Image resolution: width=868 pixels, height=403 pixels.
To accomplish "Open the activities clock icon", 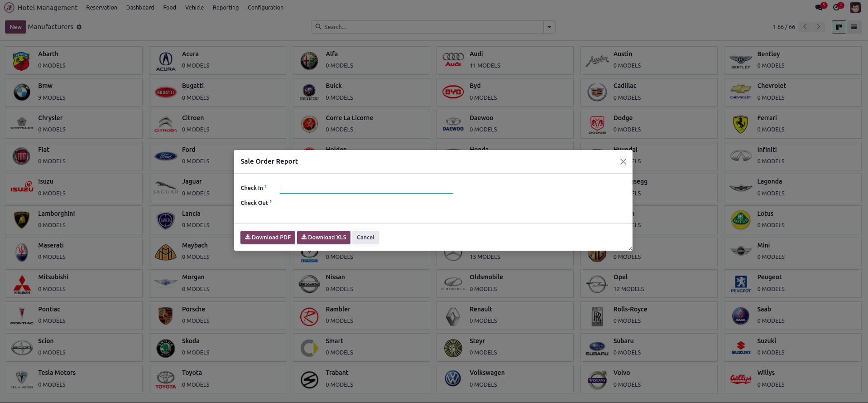I will [x=836, y=8].
